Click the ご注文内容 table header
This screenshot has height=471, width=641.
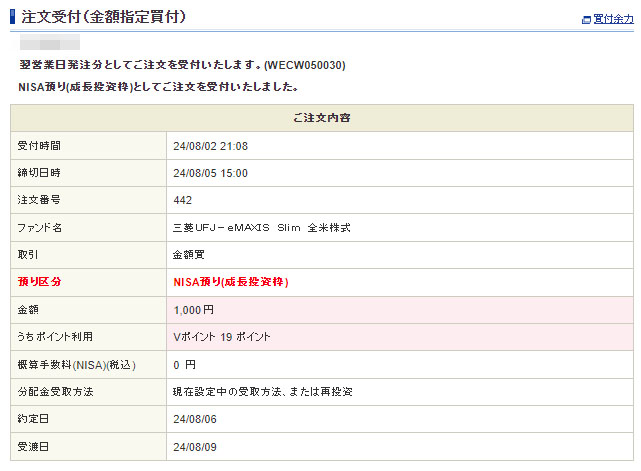pyautogui.click(x=321, y=118)
